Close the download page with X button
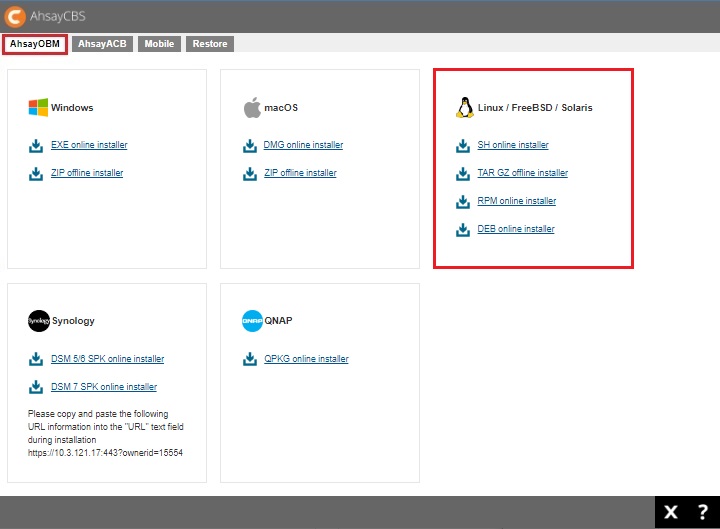Screen dimensions: 720x529 coord(671,513)
